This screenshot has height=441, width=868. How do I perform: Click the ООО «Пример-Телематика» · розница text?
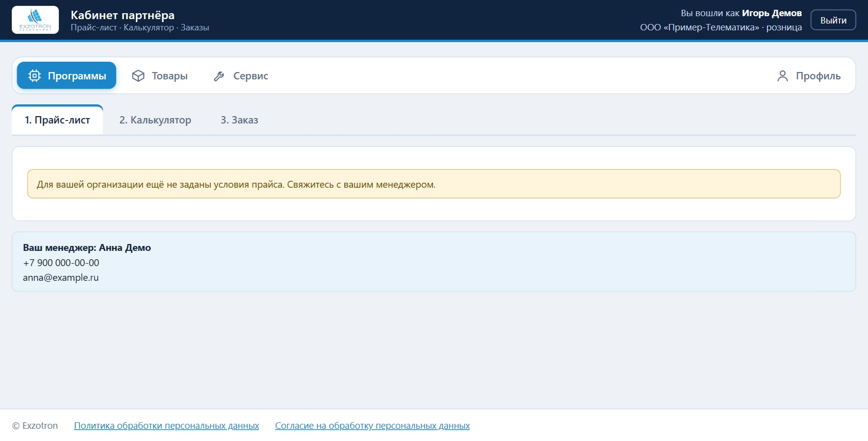point(721,27)
